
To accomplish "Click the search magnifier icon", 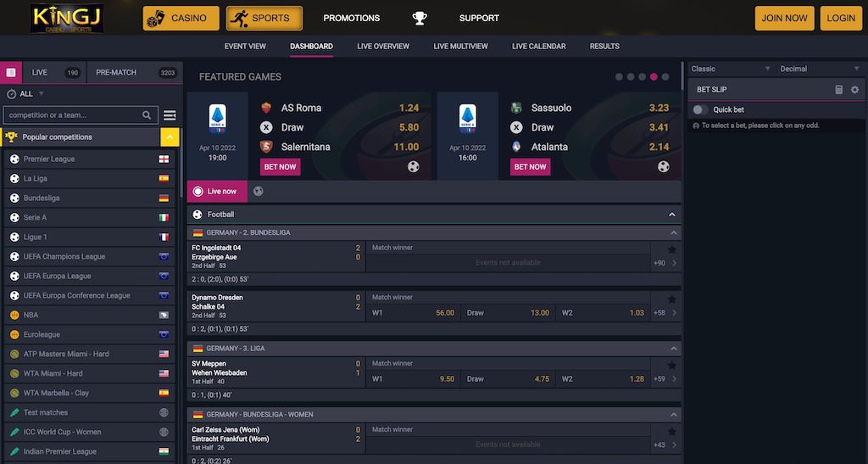I will [x=147, y=115].
